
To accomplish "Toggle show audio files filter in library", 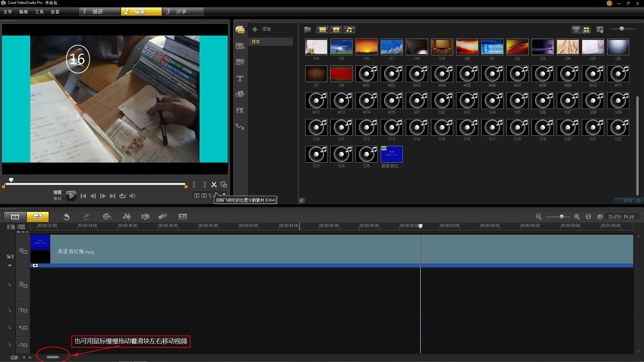I will (x=349, y=30).
